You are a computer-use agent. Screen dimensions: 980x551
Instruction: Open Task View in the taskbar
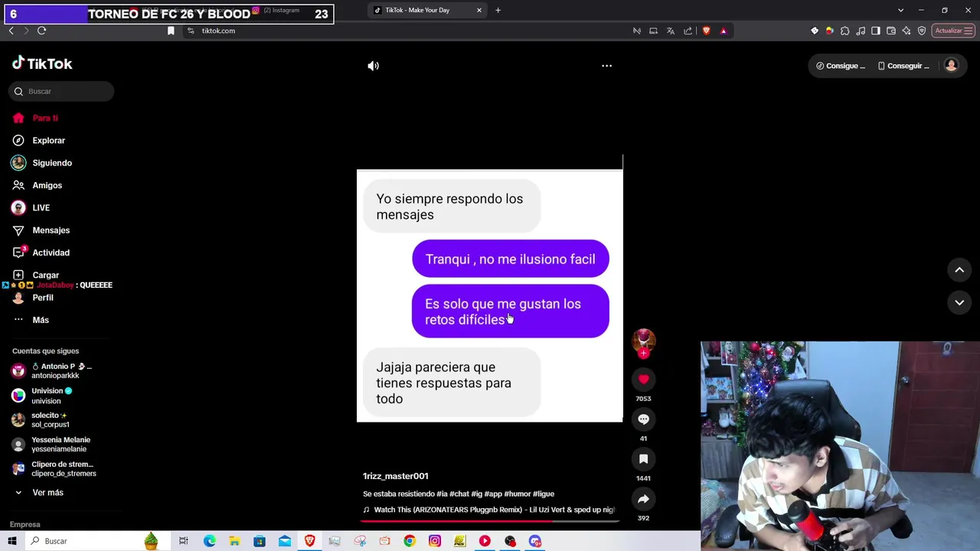[x=183, y=541]
